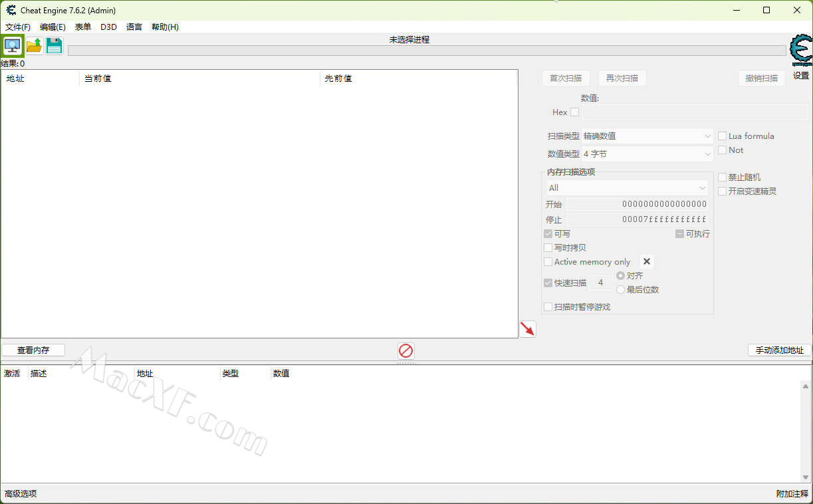Select the 最后位数 radio button
The height and width of the screenshot is (504, 813).
tap(621, 290)
